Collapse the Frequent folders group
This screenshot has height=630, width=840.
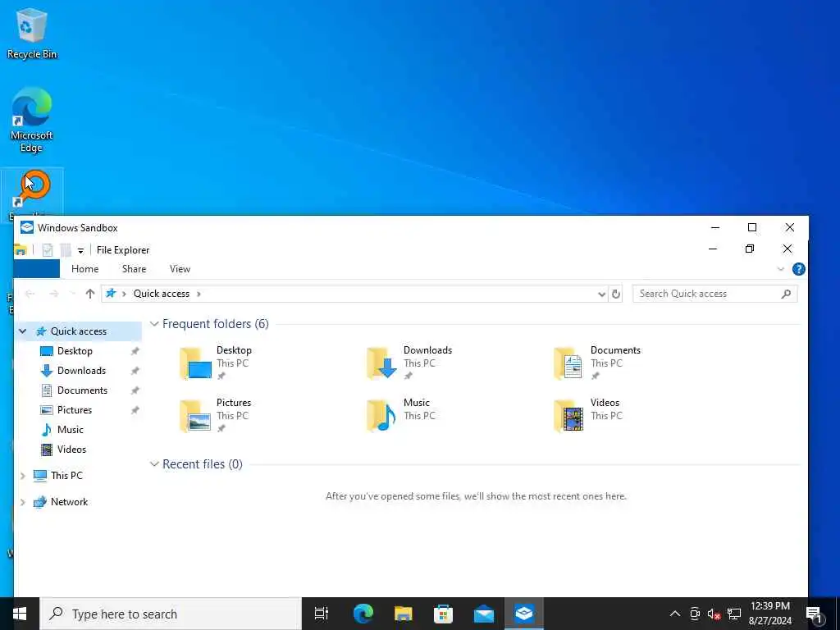tap(154, 323)
